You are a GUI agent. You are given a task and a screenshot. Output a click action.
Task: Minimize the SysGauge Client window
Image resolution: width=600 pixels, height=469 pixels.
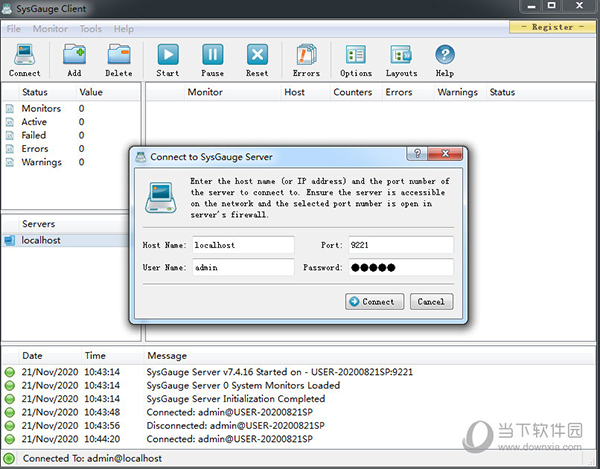tap(531, 6)
